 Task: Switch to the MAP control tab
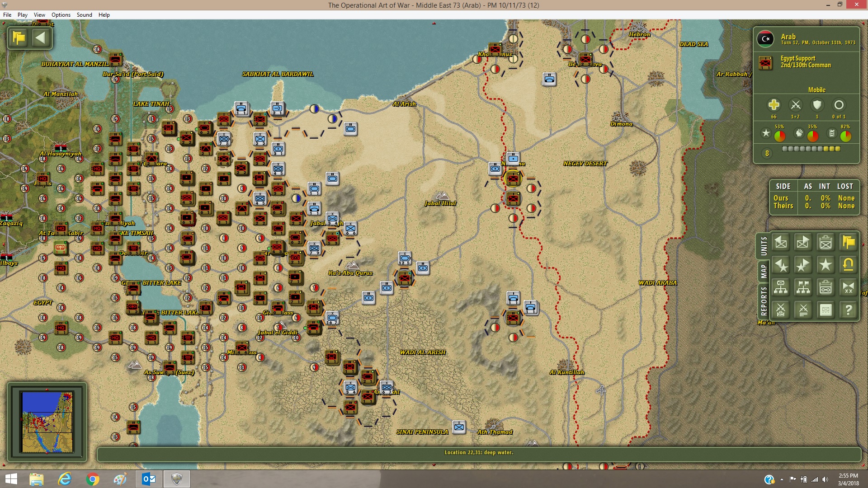[x=764, y=271]
